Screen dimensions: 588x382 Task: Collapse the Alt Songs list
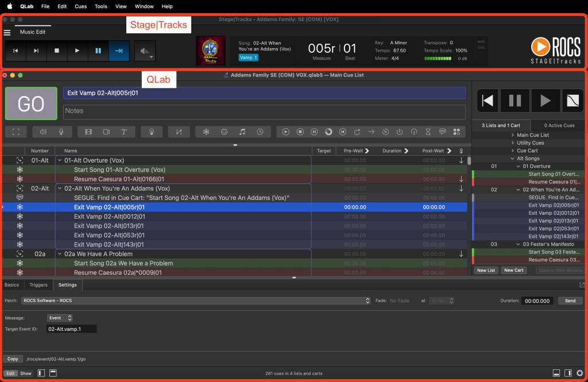(513, 159)
